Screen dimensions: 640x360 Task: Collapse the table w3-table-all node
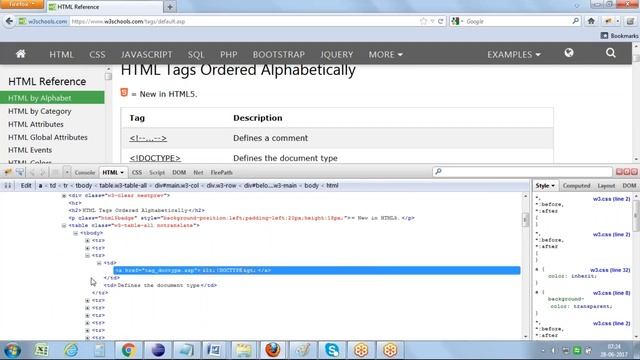pyautogui.click(x=64, y=225)
